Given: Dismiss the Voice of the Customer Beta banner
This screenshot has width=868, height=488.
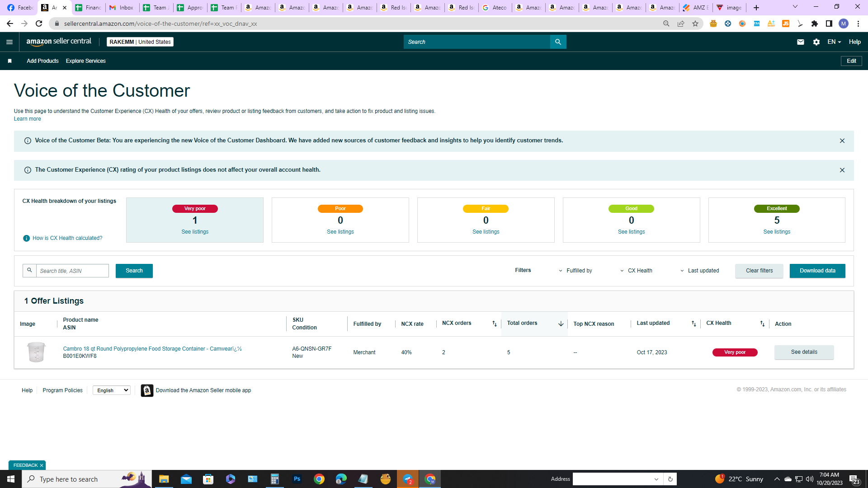Looking at the screenshot, I should pos(842,141).
